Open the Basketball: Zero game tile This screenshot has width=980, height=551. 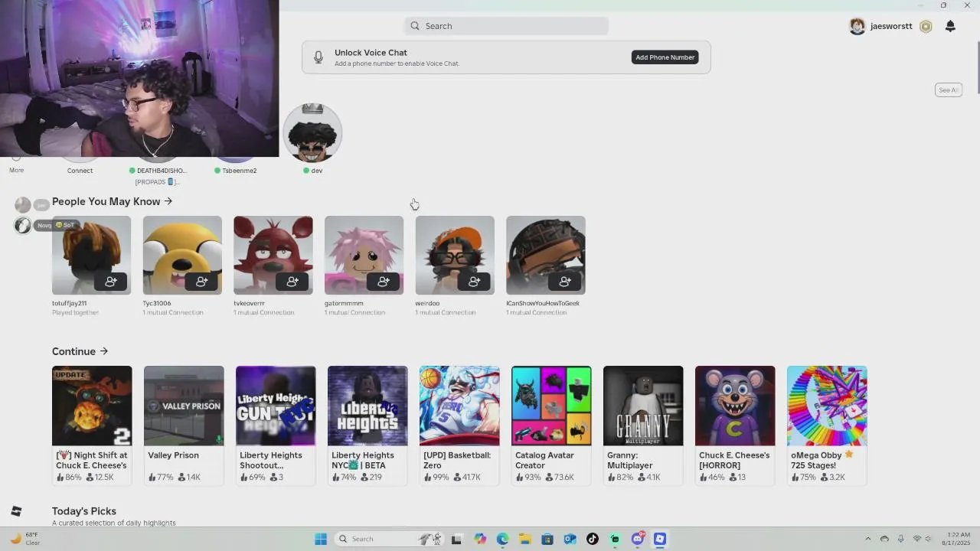459,425
